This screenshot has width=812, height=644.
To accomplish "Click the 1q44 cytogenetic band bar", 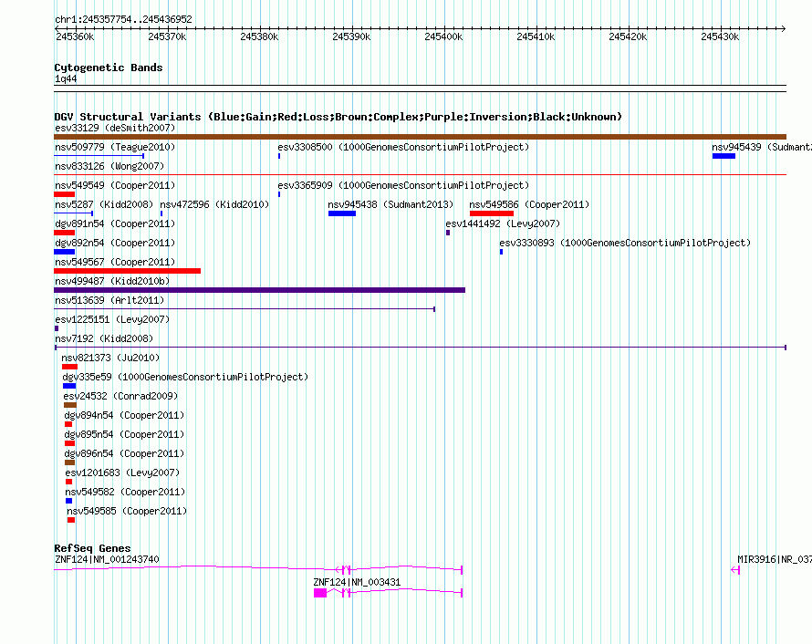I will [420, 88].
